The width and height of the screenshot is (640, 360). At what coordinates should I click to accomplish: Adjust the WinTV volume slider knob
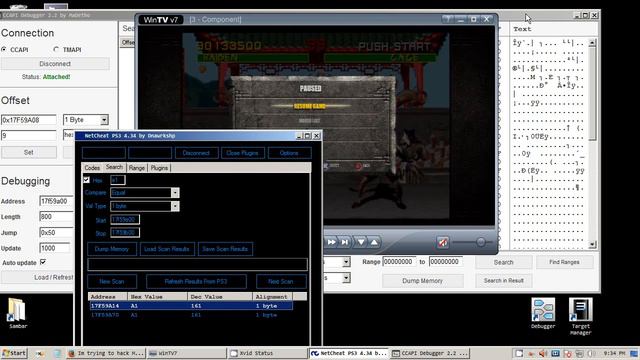[x=481, y=242]
